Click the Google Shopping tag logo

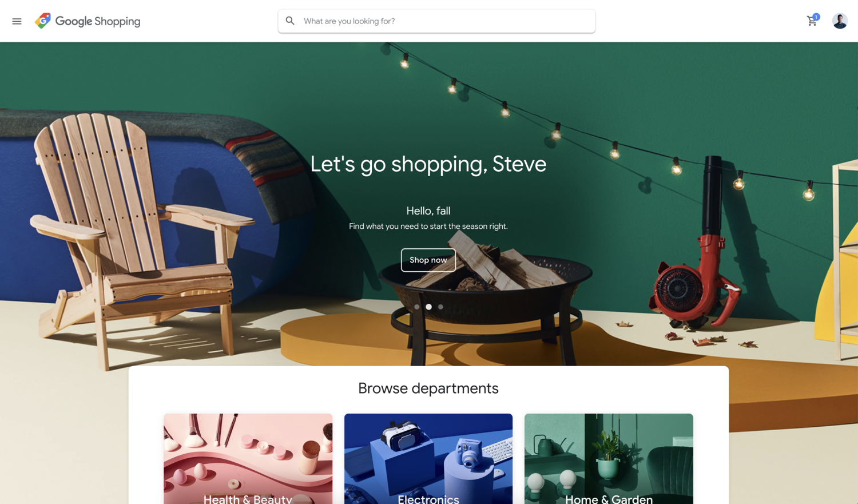(x=43, y=21)
